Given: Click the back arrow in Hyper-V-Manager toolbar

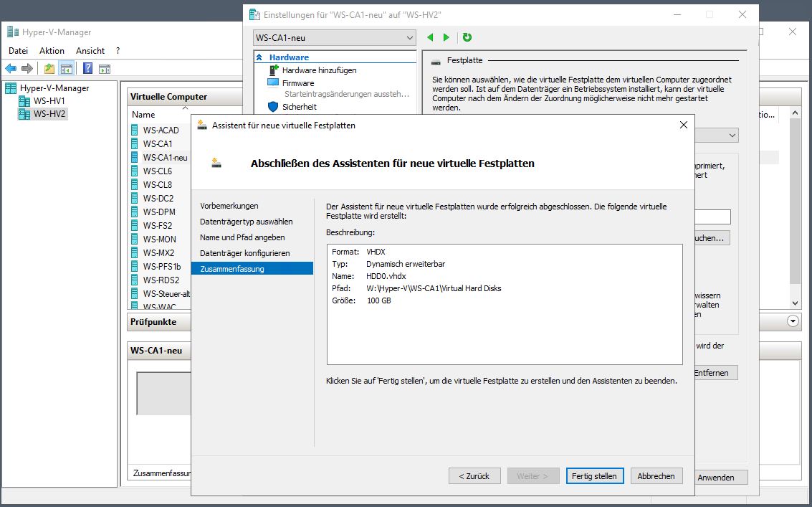Looking at the screenshot, I should tap(10, 68).
